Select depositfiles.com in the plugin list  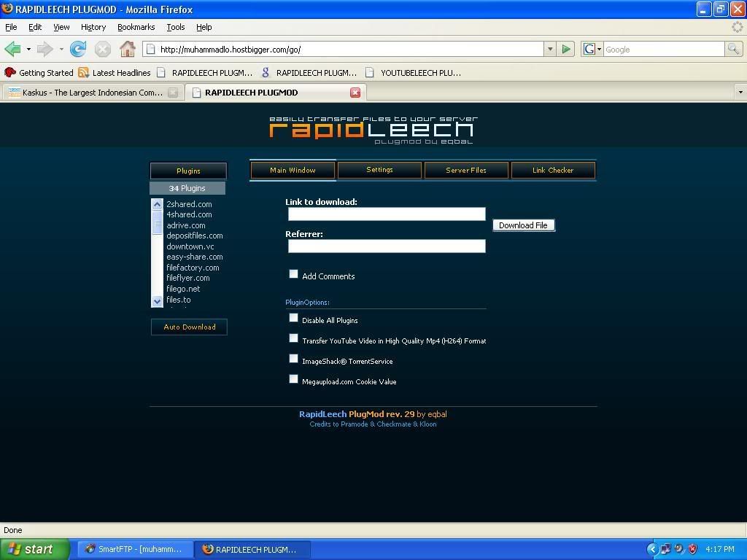click(x=194, y=236)
